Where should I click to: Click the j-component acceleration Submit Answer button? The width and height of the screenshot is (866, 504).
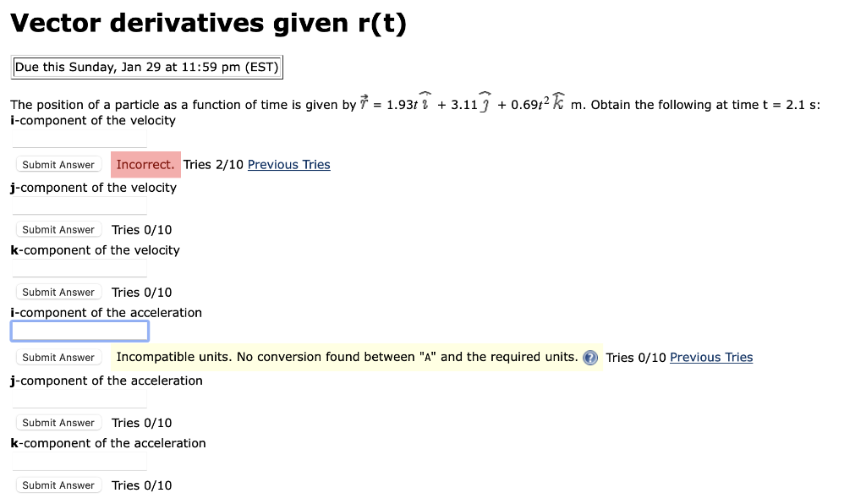click(x=58, y=422)
